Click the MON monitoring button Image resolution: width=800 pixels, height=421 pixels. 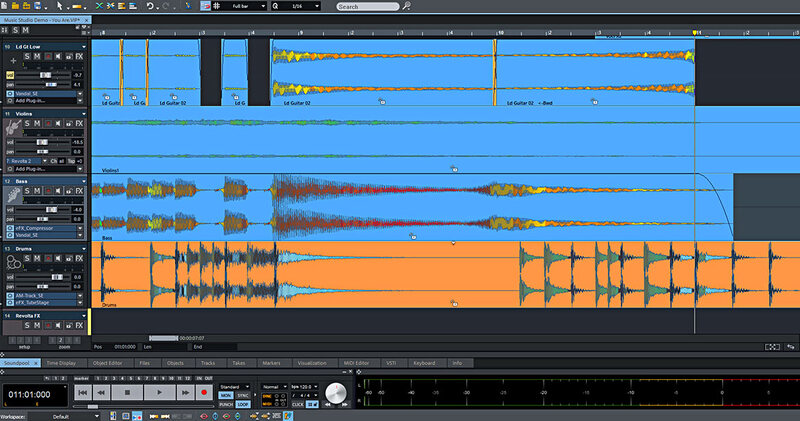pos(227,396)
